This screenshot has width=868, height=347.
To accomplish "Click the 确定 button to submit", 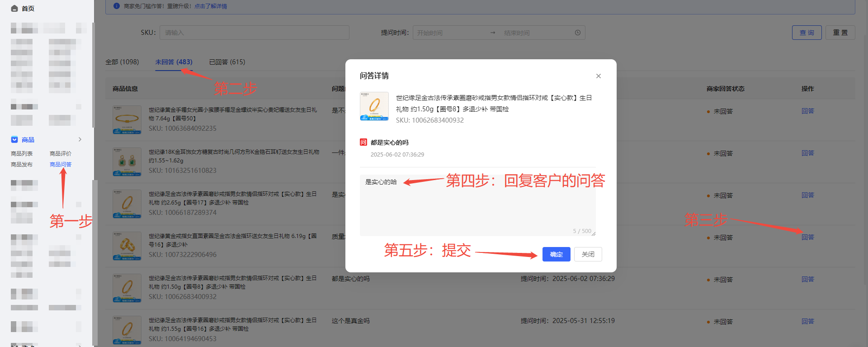I will tap(556, 254).
